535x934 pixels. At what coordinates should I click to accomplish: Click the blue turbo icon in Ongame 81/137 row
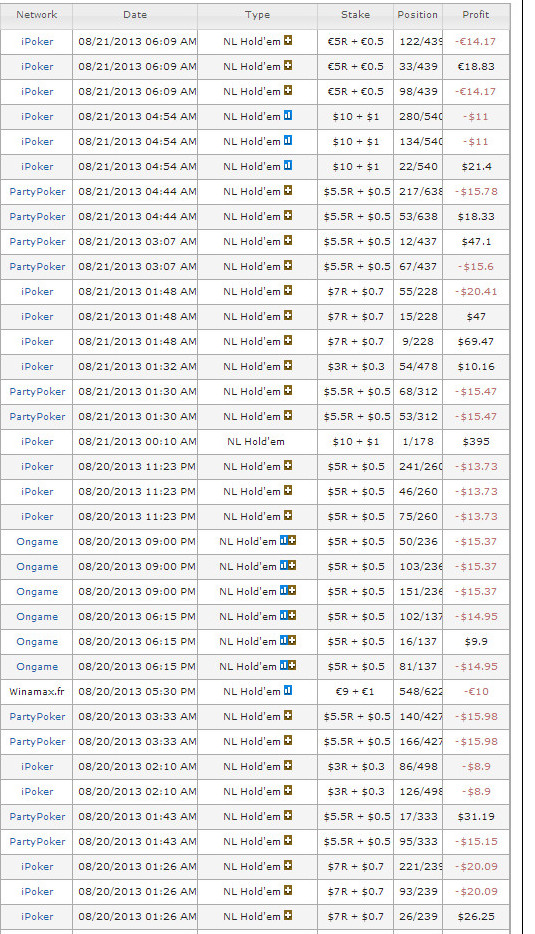[x=284, y=666]
